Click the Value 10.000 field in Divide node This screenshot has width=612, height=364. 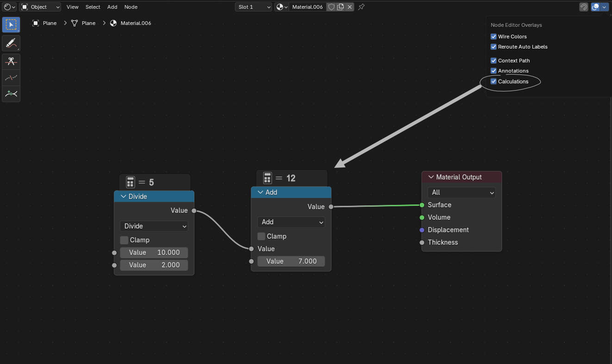coord(154,253)
